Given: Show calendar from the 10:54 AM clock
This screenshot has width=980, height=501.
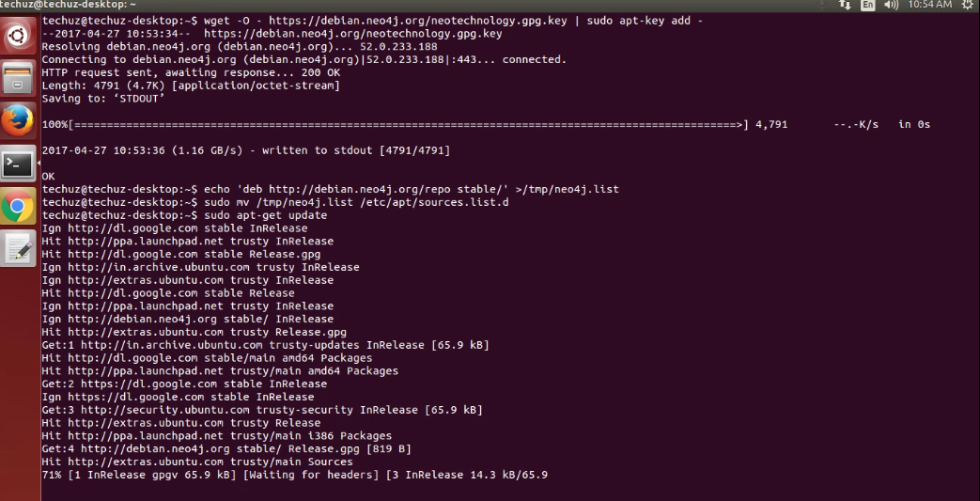Looking at the screenshot, I should 929,5.
